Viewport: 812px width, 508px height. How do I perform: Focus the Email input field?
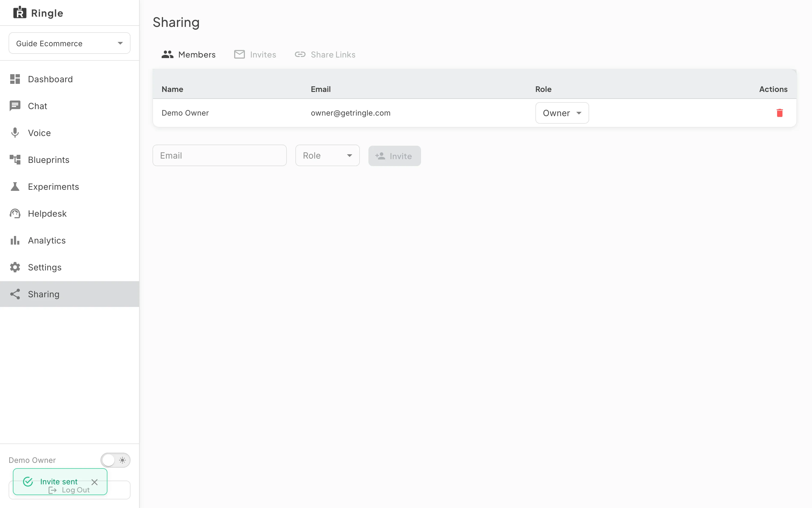click(x=219, y=155)
